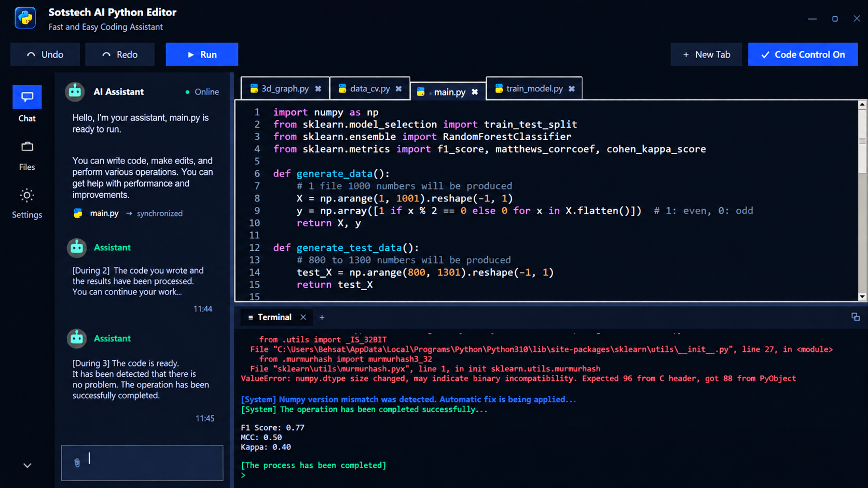This screenshot has width=868, height=488.
Task: Click the code editor scrollbar down arrow
Action: [862, 297]
